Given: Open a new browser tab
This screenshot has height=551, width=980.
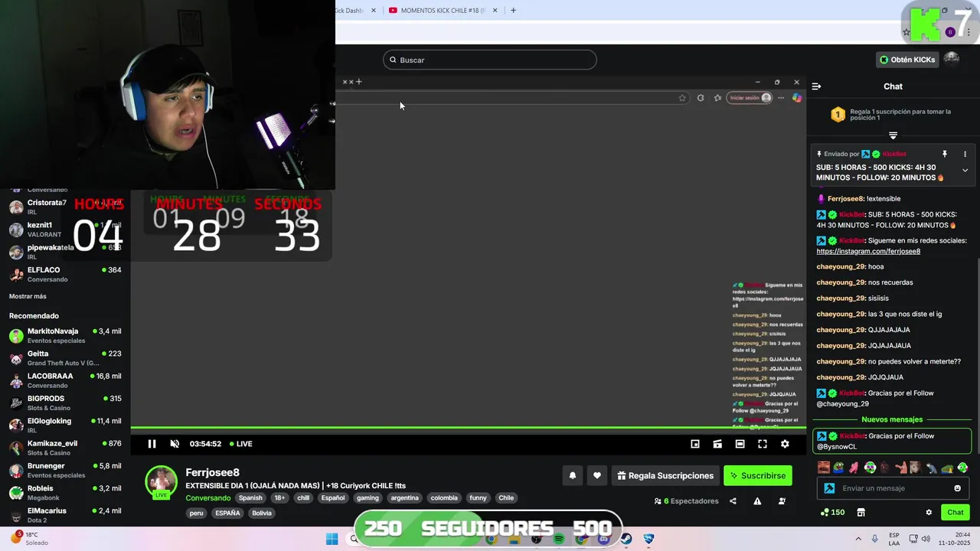Looking at the screenshot, I should [513, 10].
